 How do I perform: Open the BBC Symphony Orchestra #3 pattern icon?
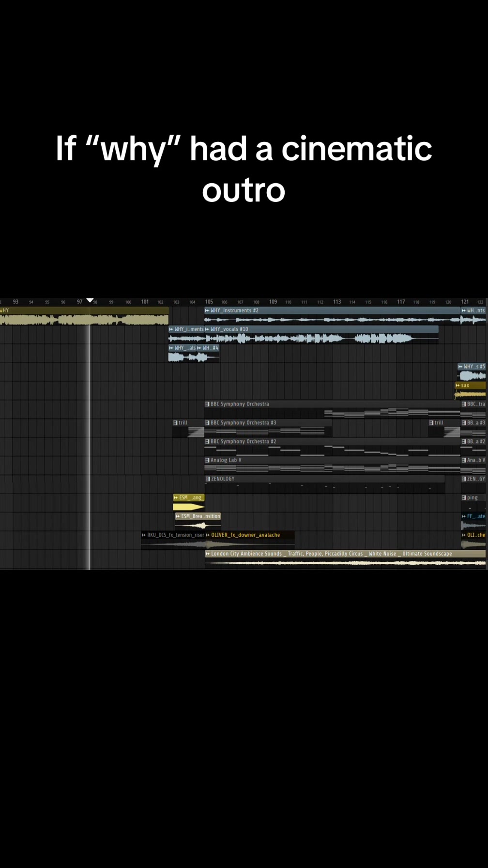(x=208, y=423)
